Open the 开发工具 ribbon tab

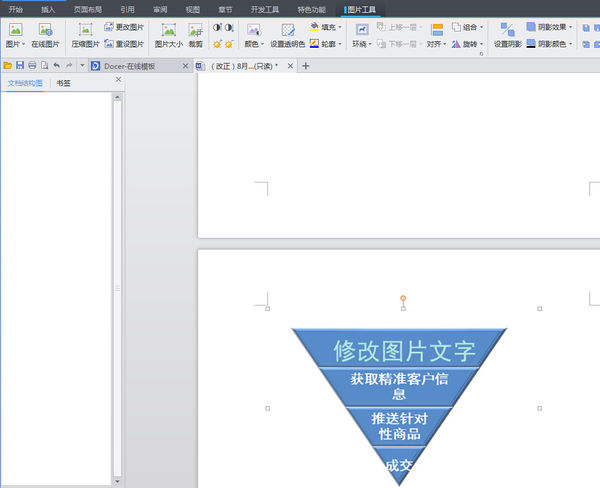tap(265, 10)
